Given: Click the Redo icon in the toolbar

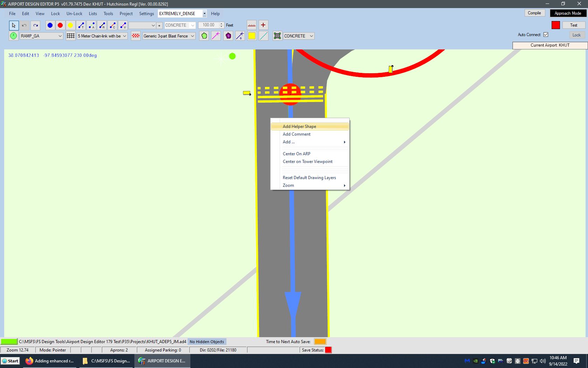Looking at the screenshot, I should (x=35, y=25).
